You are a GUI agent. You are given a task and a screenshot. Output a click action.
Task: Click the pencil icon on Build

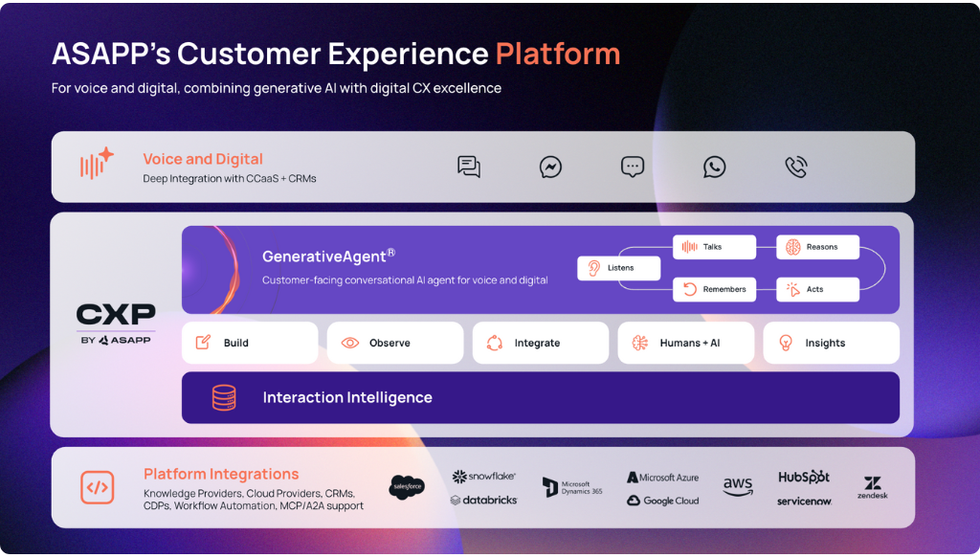pyautogui.click(x=203, y=343)
